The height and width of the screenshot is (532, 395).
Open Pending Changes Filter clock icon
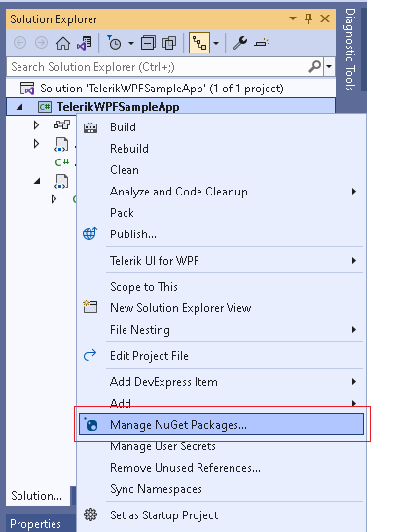(x=115, y=43)
